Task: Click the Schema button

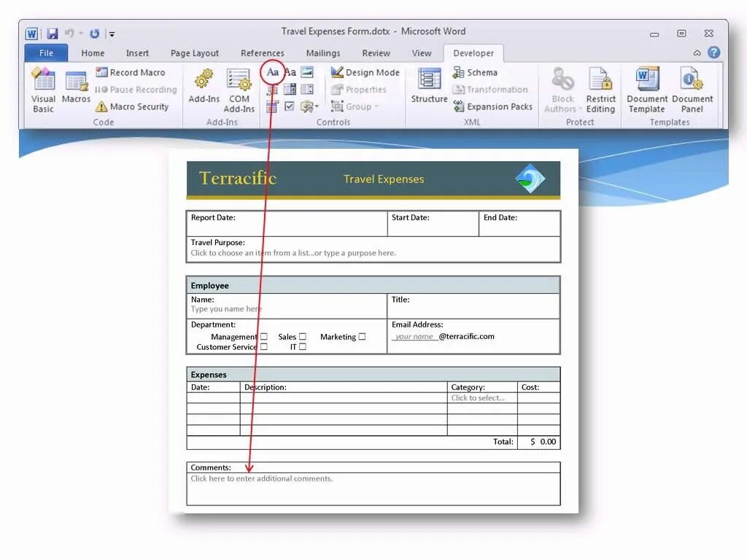Action: pos(475,72)
